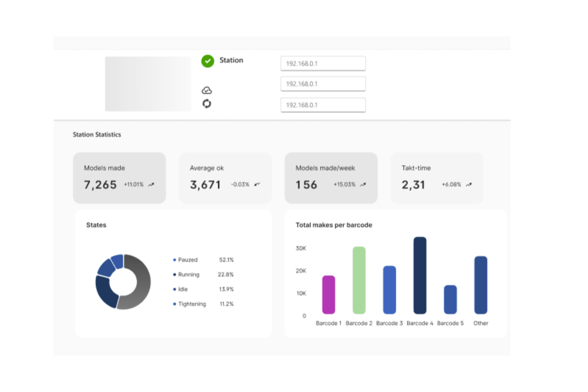Viewport: 588px width, 392px height.
Task: Focus the third IP address input field
Action: click(323, 105)
